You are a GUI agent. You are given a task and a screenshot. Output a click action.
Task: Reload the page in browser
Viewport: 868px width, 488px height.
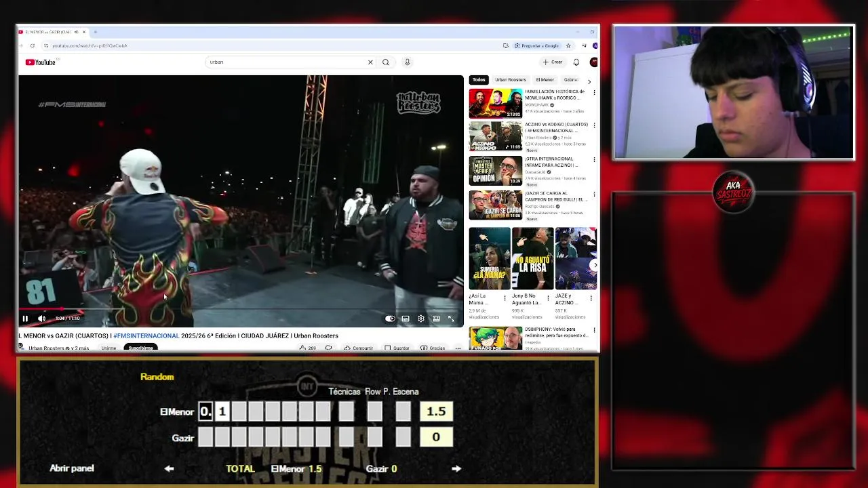click(x=32, y=45)
